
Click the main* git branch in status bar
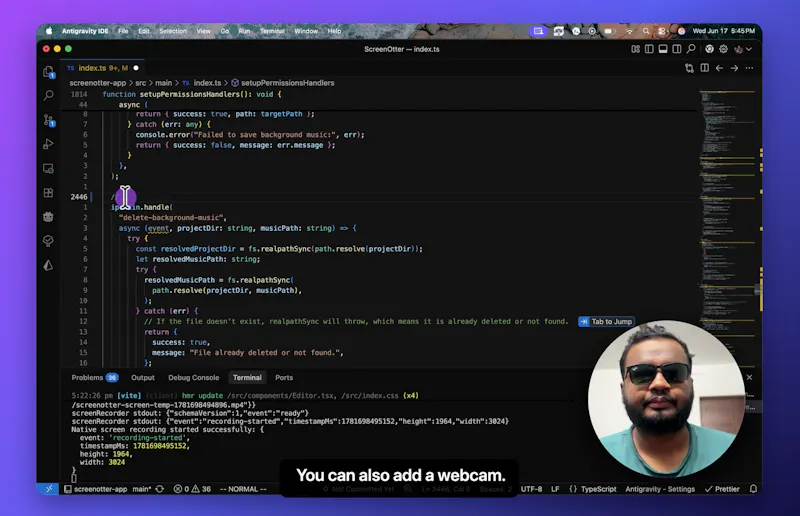tap(142, 489)
